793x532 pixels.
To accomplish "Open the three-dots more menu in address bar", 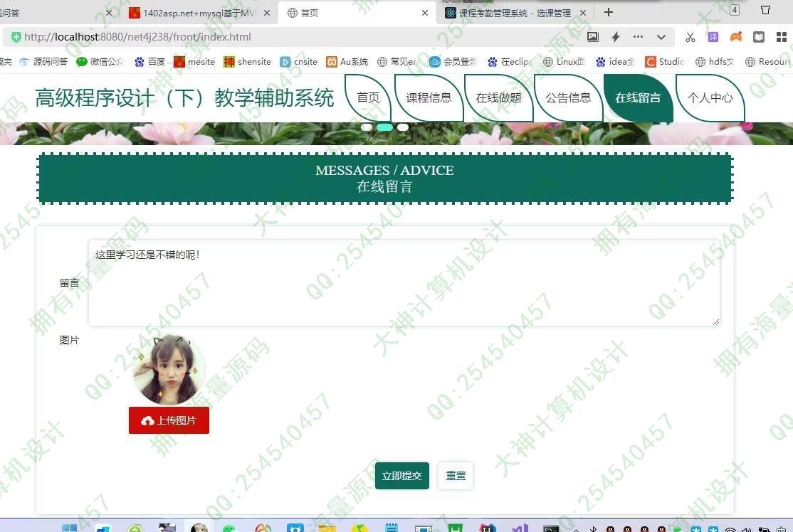I will tap(639, 37).
